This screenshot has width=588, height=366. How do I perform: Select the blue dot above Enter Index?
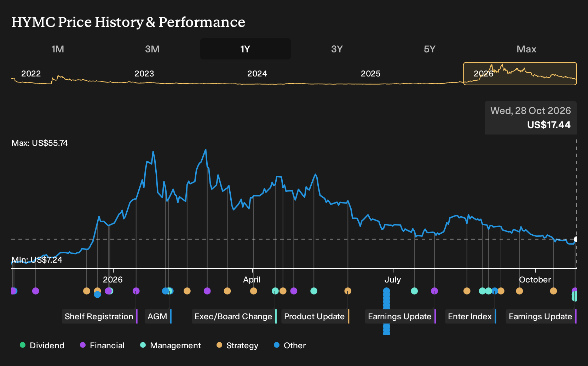[495, 291]
